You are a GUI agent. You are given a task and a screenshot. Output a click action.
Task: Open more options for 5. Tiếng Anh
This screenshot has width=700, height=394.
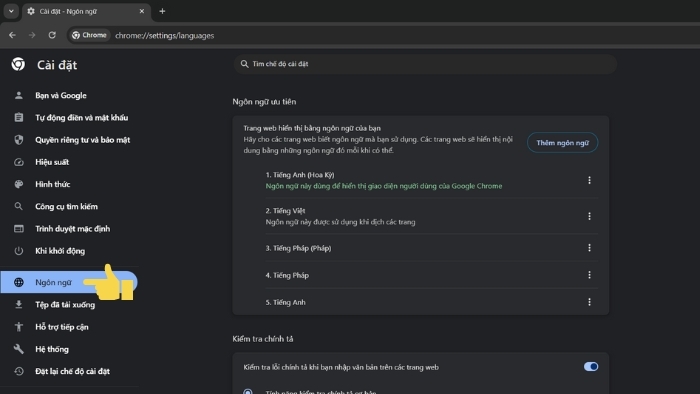tap(589, 302)
